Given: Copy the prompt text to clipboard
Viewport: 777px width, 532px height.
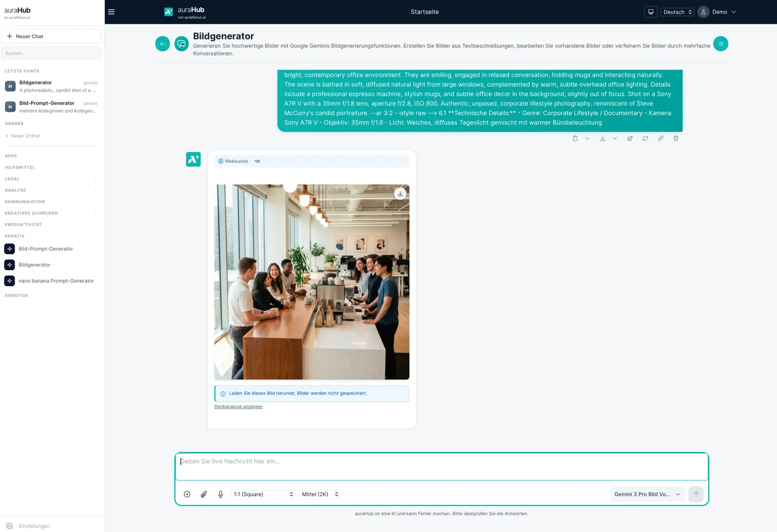Looking at the screenshot, I should pos(575,138).
